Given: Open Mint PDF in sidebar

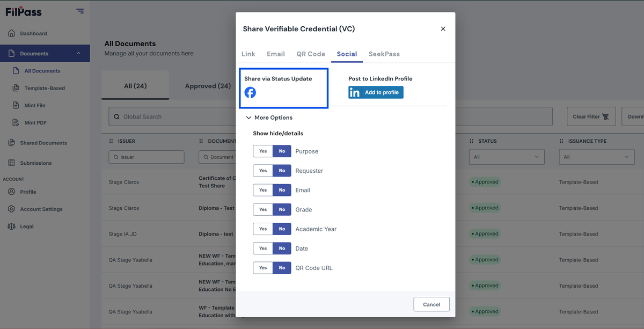Looking at the screenshot, I should pos(35,122).
